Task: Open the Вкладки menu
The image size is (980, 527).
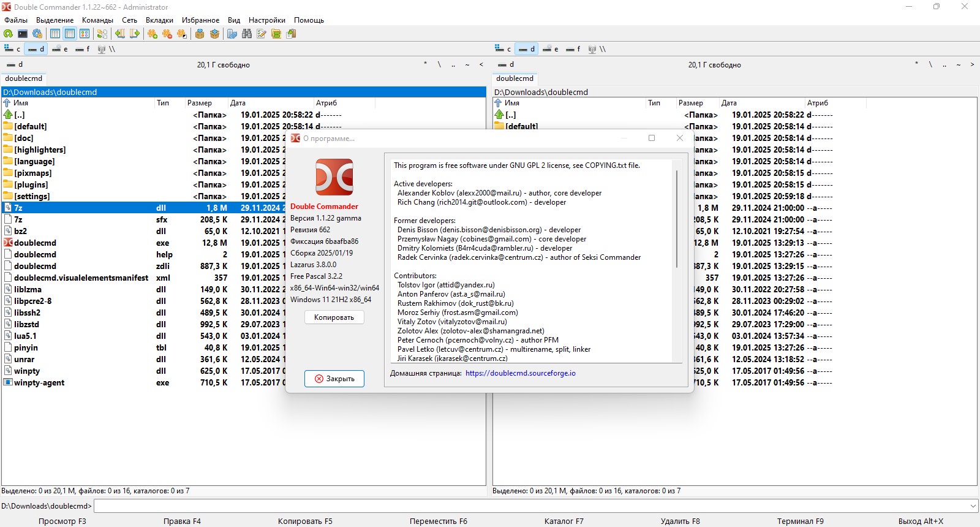Action: [159, 20]
